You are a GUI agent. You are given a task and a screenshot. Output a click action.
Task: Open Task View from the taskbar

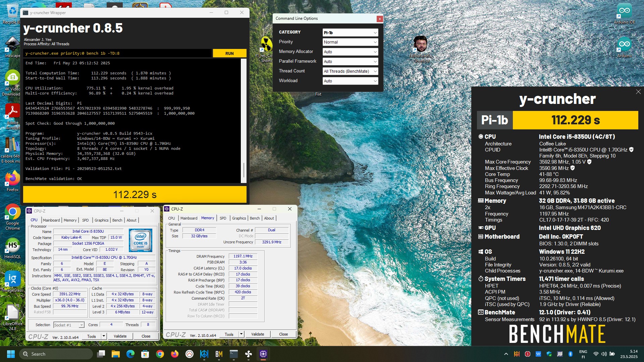coord(101,354)
